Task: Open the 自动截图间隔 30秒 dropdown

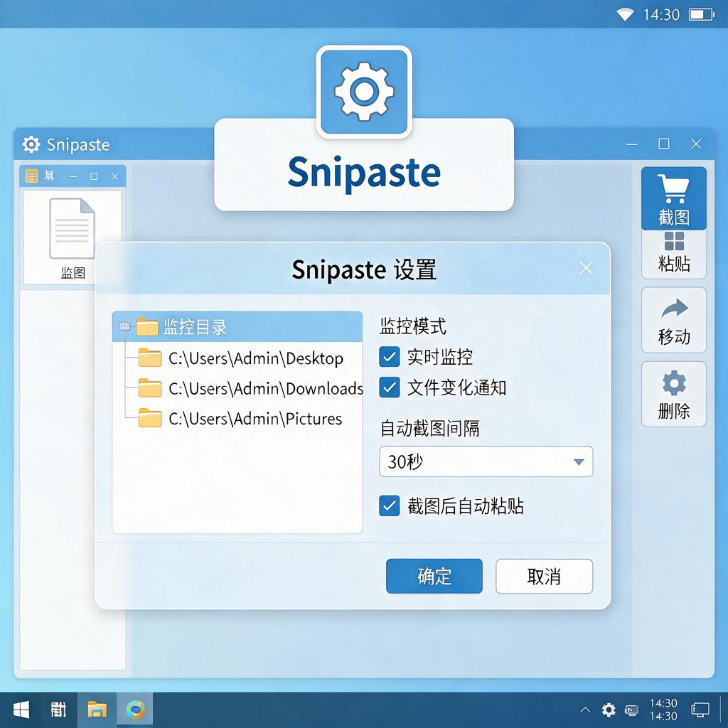Action: (x=486, y=461)
